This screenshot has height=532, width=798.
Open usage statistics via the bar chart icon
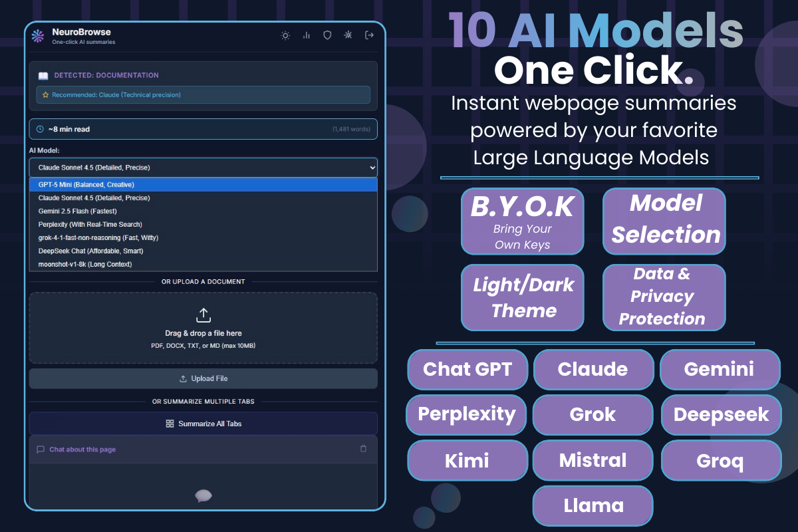(x=306, y=35)
